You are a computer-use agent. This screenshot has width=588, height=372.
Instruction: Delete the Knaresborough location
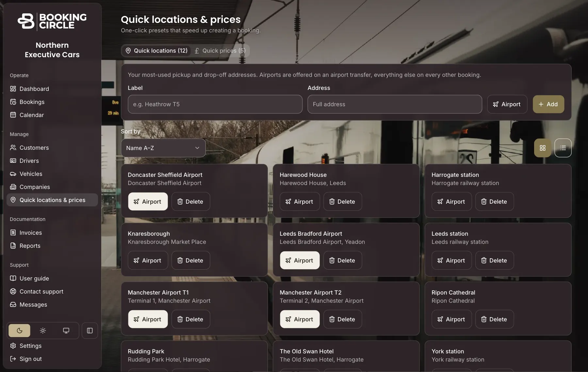pyautogui.click(x=191, y=260)
